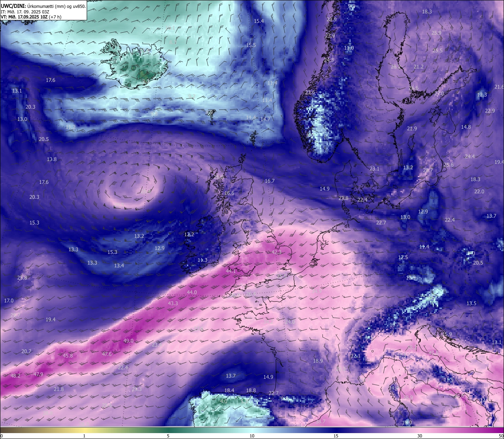Click the map value 44.0

tap(192, 292)
